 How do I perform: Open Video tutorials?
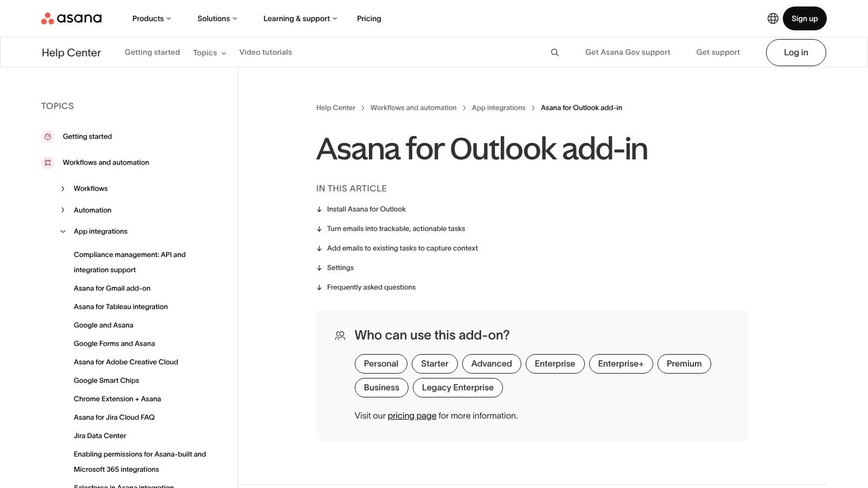[265, 52]
